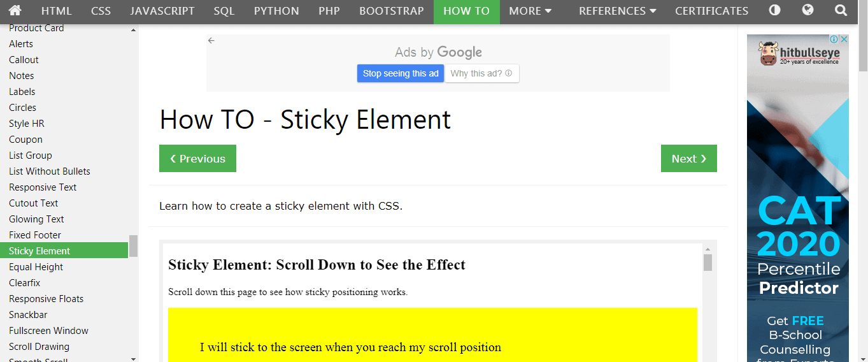Image resolution: width=868 pixels, height=362 pixels.
Task: Open the JAVASCRIPT menu item
Action: click(x=162, y=11)
